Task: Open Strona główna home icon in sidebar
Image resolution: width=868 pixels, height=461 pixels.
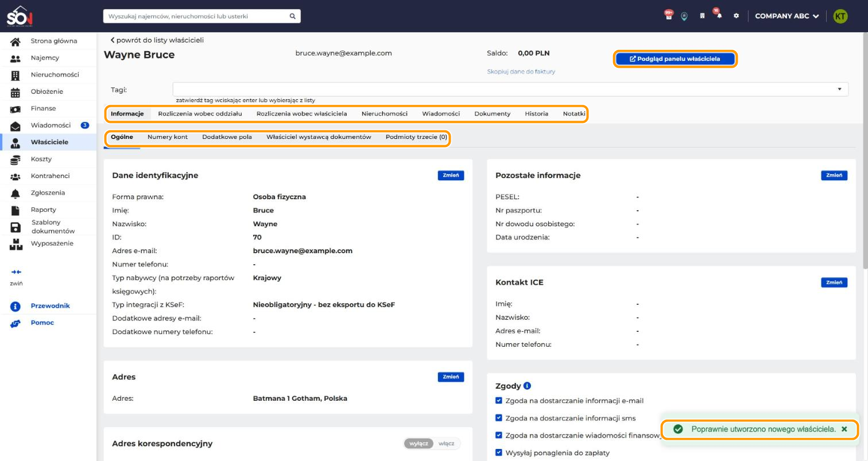Action: click(x=16, y=41)
